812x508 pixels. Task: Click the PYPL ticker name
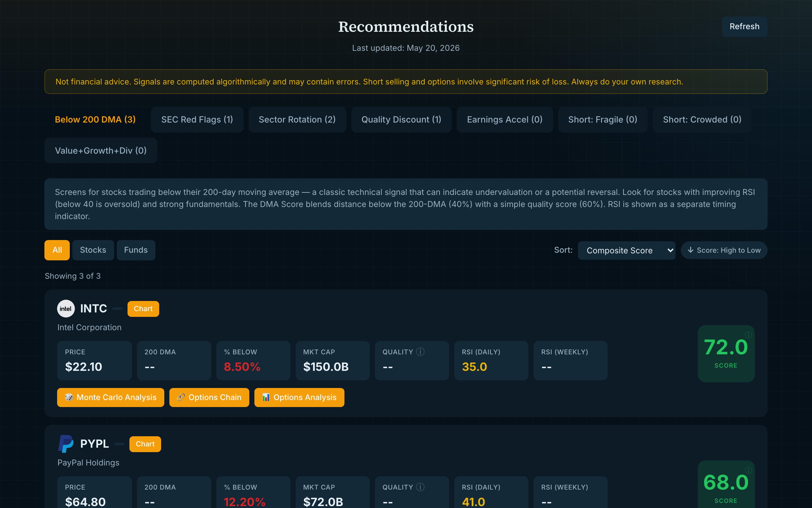94,444
